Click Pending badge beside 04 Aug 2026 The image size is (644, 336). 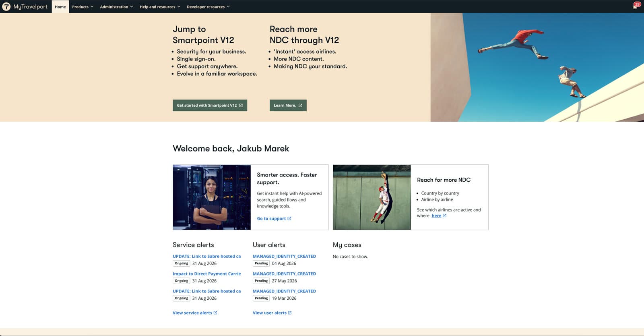point(261,263)
